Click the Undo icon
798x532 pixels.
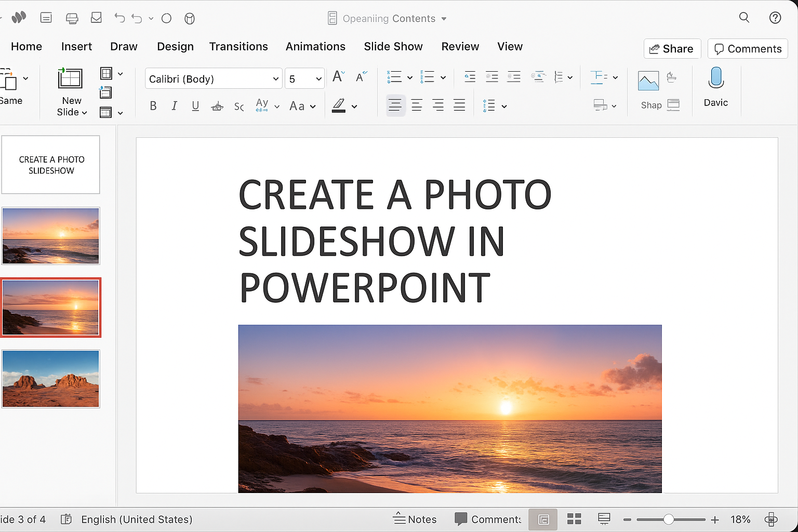pyautogui.click(x=119, y=18)
